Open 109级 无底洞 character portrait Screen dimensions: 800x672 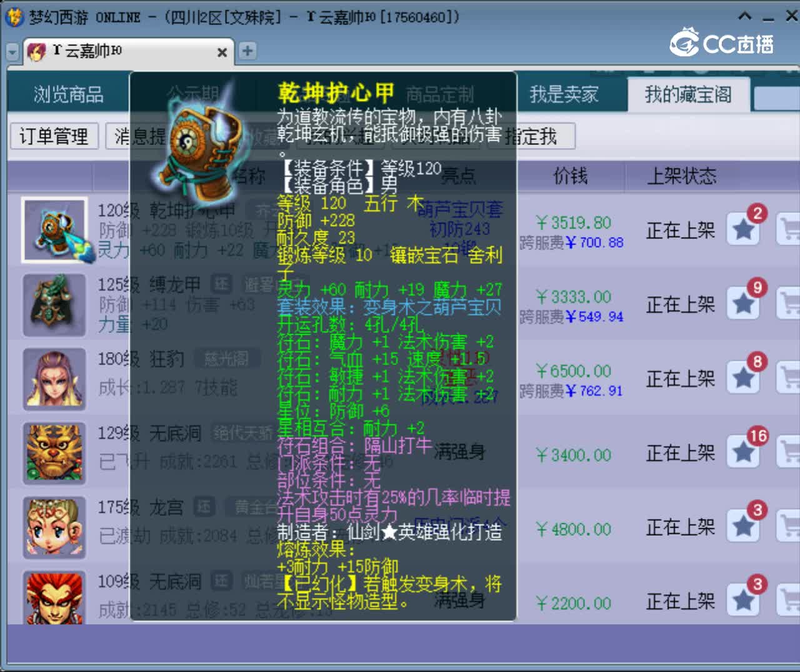pyautogui.click(x=54, y=597)
